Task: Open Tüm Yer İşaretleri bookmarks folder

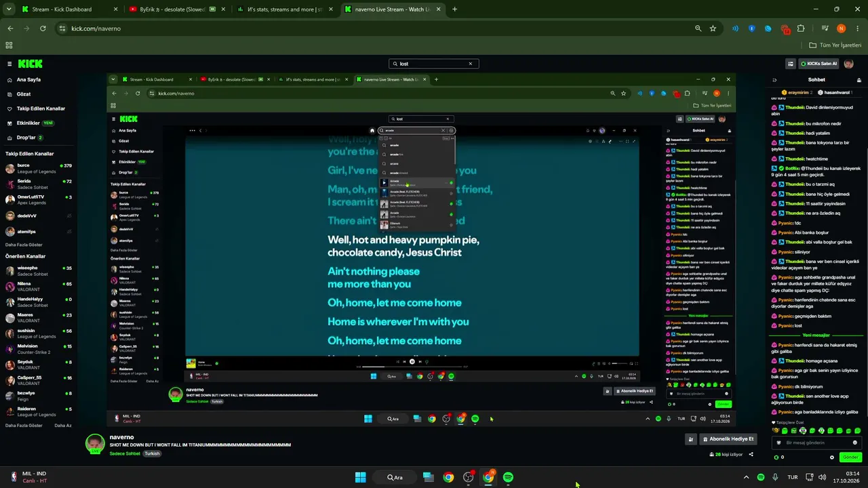Action: click(x=835, y=45)
